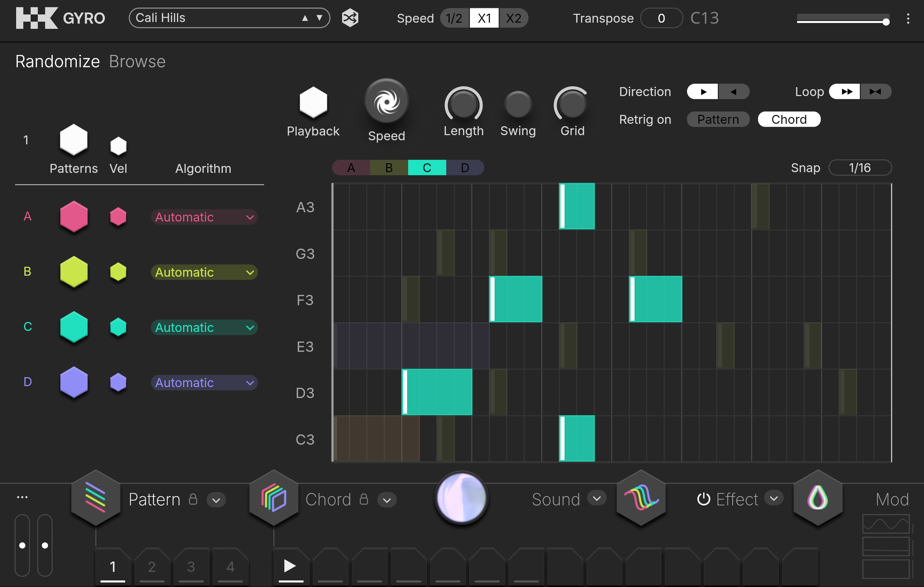This screenshot has width=924, height=587.
Task: Click the Sound wave hexagon icon
Action: click(x=641, y=498)
